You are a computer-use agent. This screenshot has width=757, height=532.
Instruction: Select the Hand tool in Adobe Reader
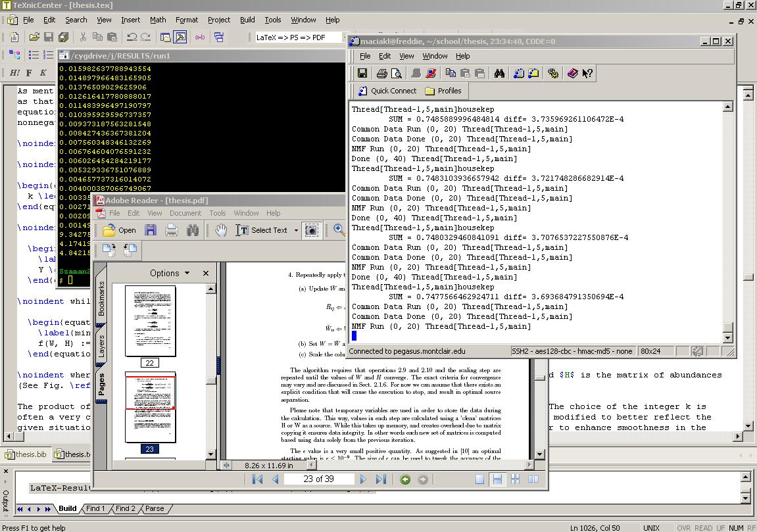pyautogui.click(x=221, y=230)
